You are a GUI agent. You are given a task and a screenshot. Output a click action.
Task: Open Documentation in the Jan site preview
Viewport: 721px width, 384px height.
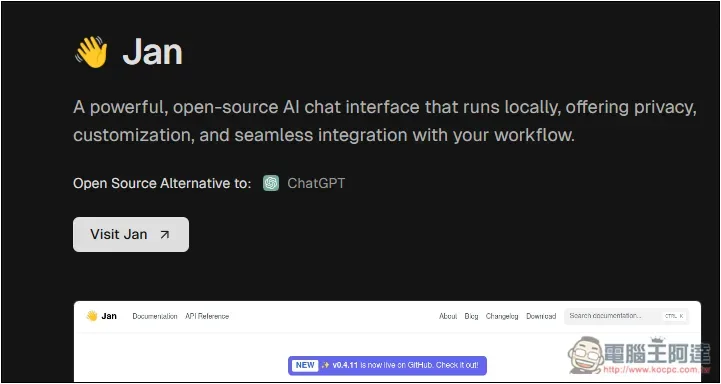point(154,316)
